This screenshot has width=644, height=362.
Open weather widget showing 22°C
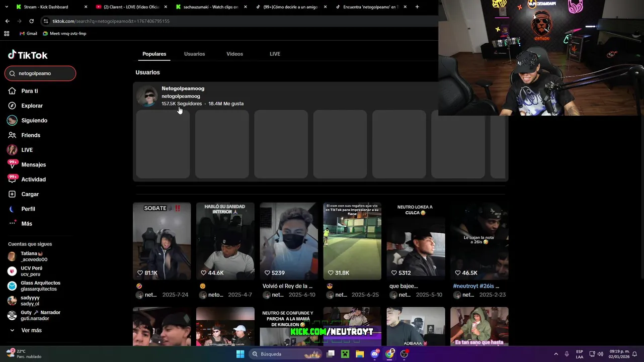tap(24, 354)
